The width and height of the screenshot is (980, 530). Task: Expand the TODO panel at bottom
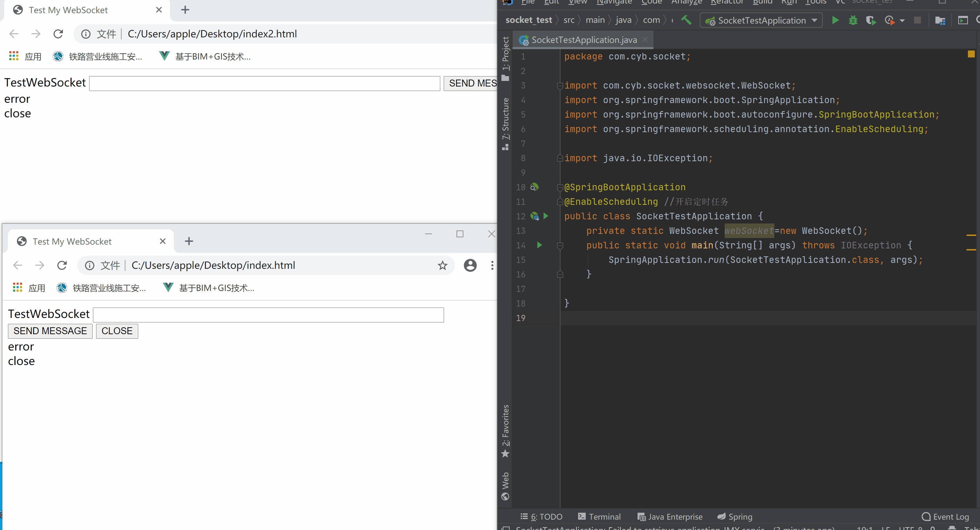(547, 517)
